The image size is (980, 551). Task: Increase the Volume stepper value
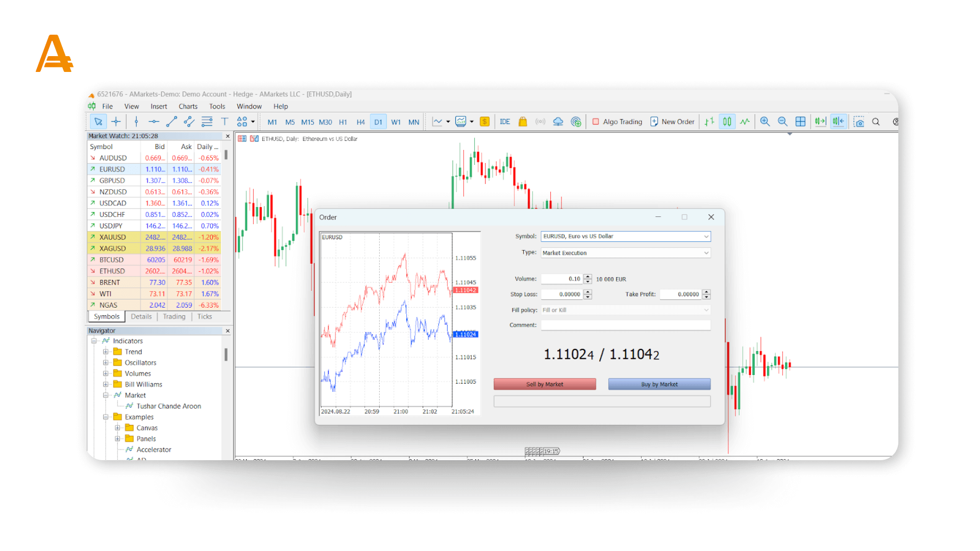point(588,277)
